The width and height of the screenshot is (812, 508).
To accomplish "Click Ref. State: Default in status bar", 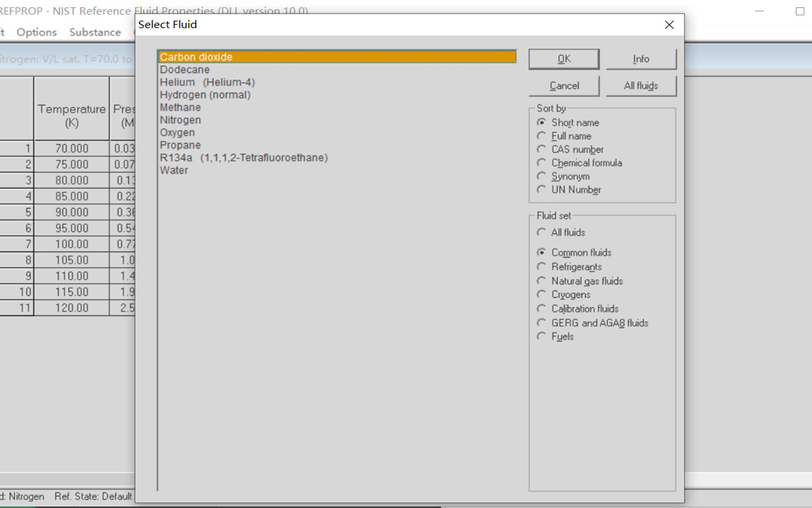I will [93, 497].
